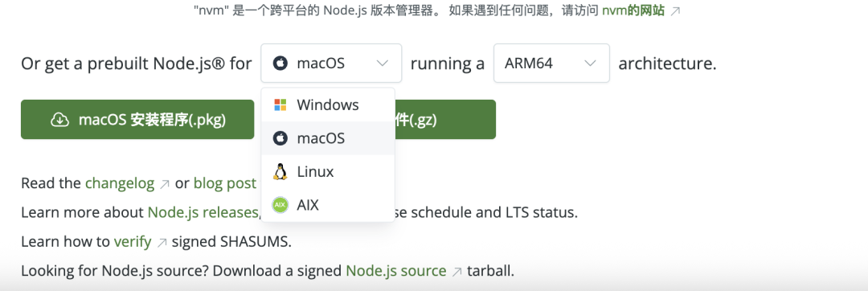The image size is (868, 291).
Task: Click the chevron on the ARM64 selector
Action: coord(590,64)
